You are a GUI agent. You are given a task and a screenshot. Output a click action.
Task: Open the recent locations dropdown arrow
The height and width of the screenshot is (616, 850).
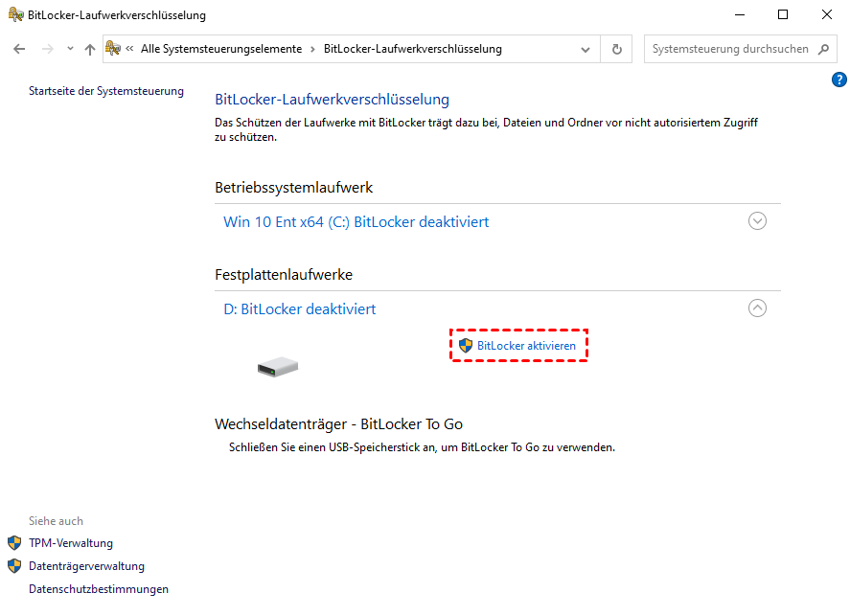pos(70,49)
